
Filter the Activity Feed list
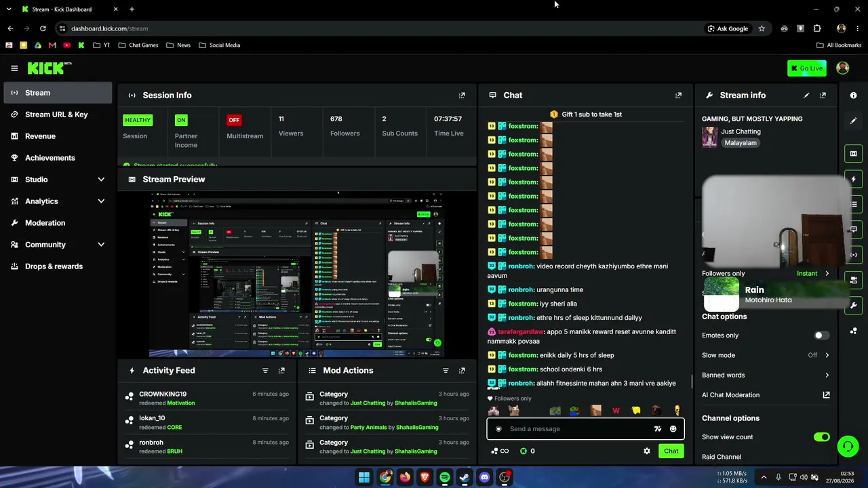(265, 371)
